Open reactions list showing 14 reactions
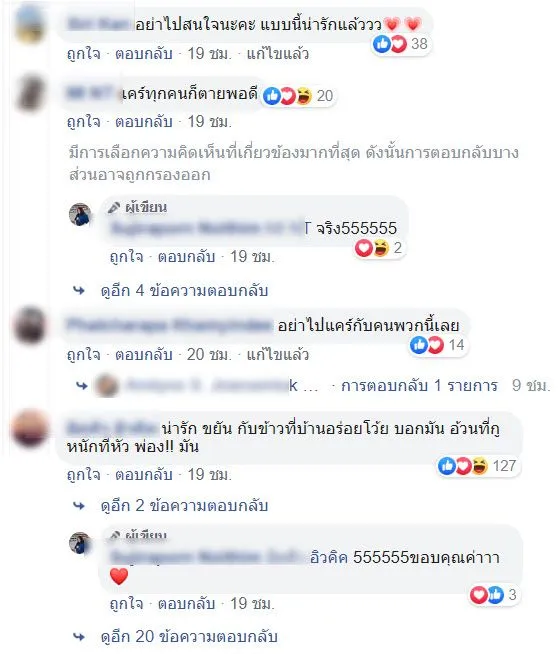The image size is (558, 654). pos(437,345)
